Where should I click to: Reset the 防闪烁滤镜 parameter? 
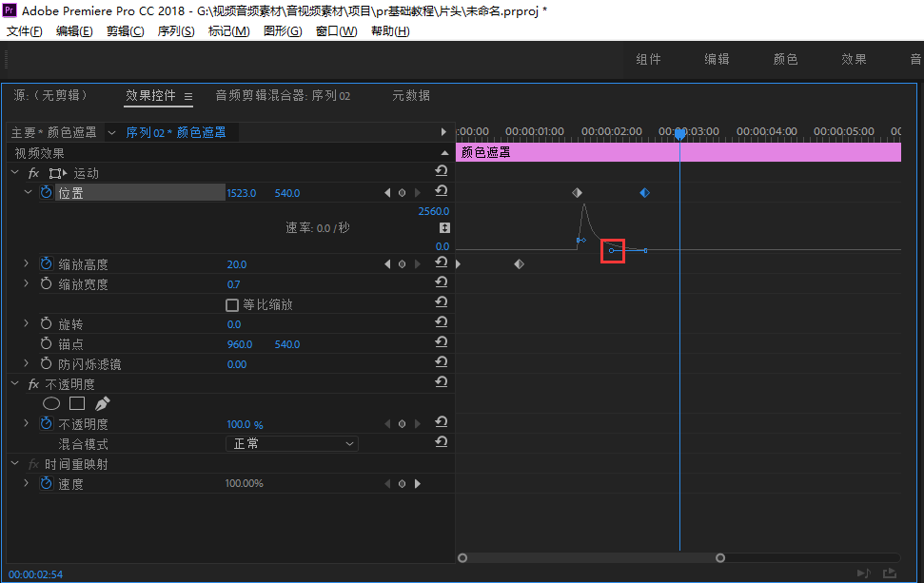442,362
